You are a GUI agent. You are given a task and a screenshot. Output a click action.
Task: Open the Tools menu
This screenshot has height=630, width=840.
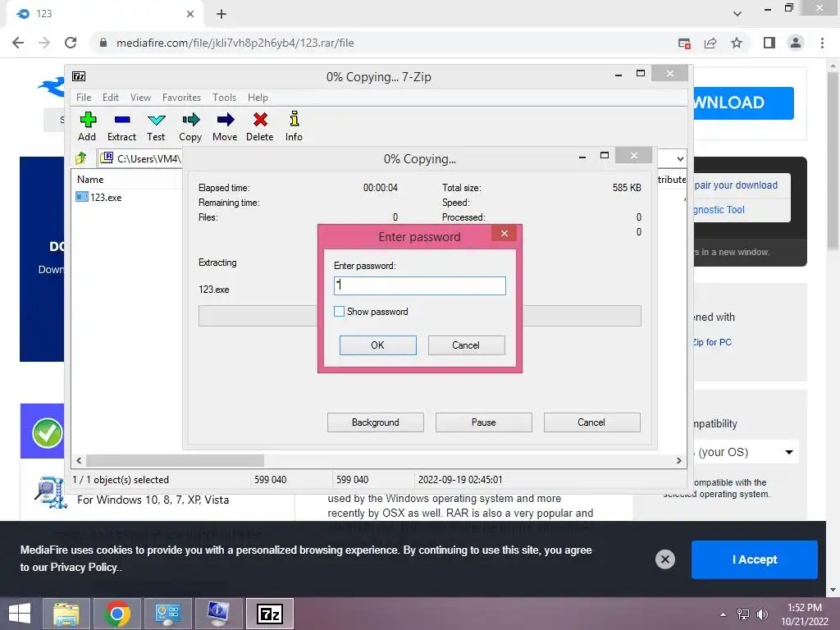point(224,98)
